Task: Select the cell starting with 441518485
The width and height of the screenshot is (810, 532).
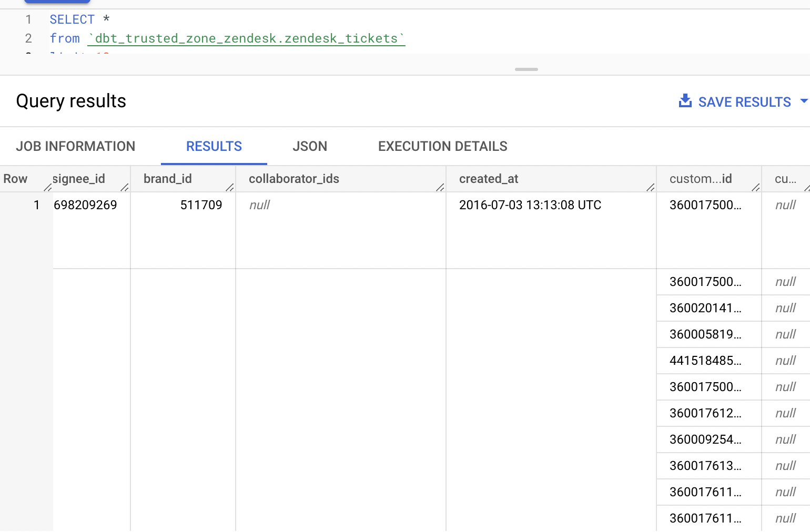Action: pos(705,361)
